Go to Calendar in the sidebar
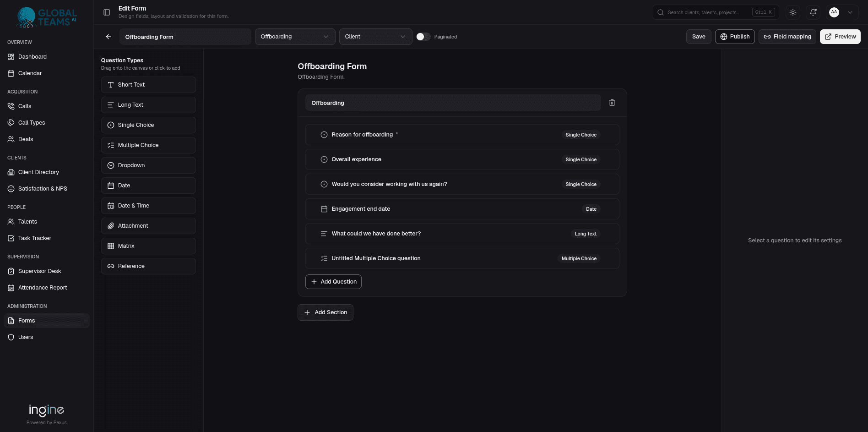 [x=47, y=73]
